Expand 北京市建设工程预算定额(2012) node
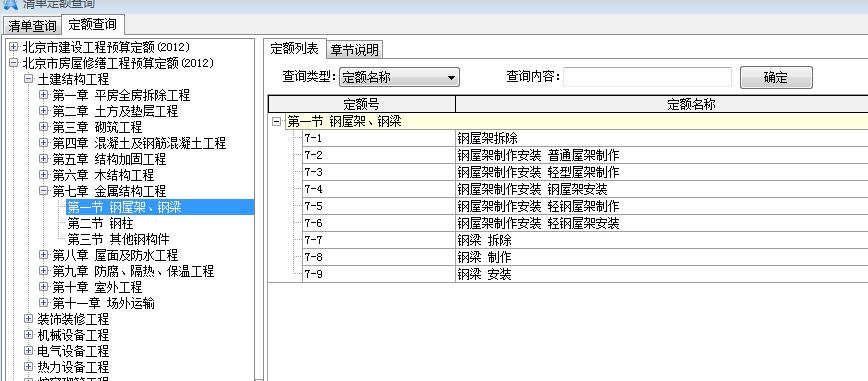This screenshot has height=381, width=868. point(14,47)
